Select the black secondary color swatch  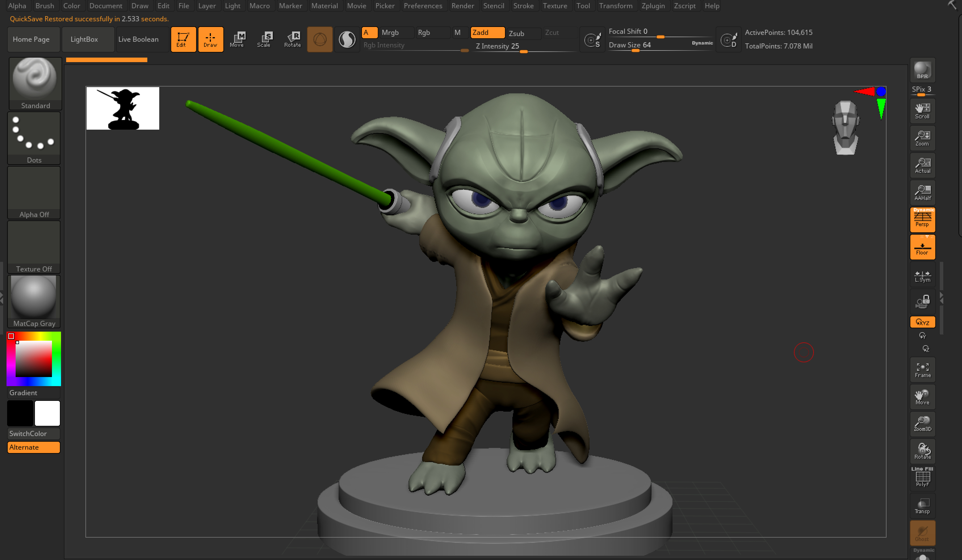pyautogui.click(x=20, y=413)
